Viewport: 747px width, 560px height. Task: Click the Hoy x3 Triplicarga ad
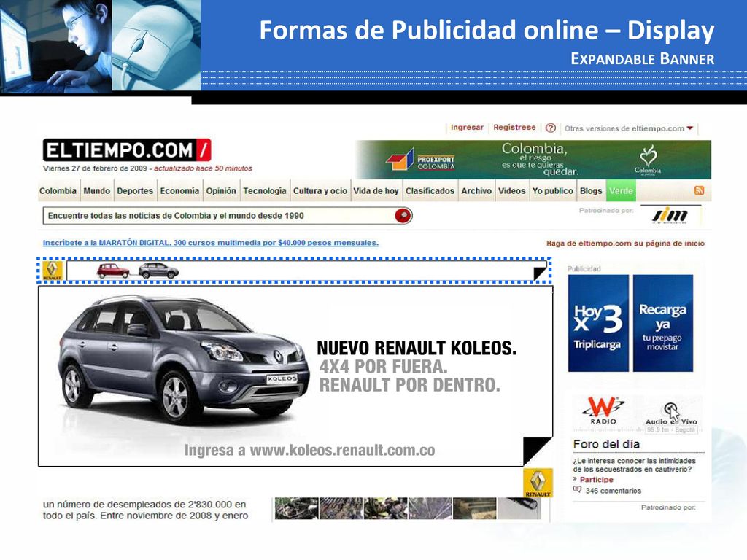click(598, 323)
